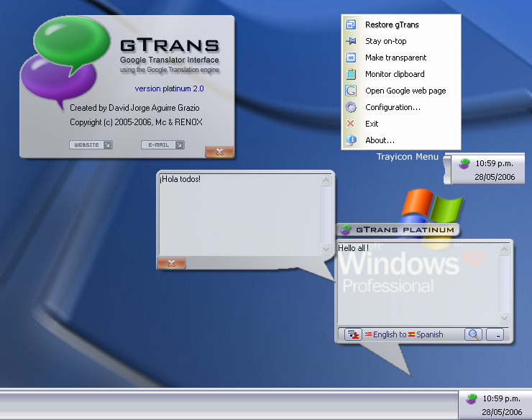The image size is (532, 420).
Task: Click the Restore gTrans window icon
Action: (x=351, y=24)
